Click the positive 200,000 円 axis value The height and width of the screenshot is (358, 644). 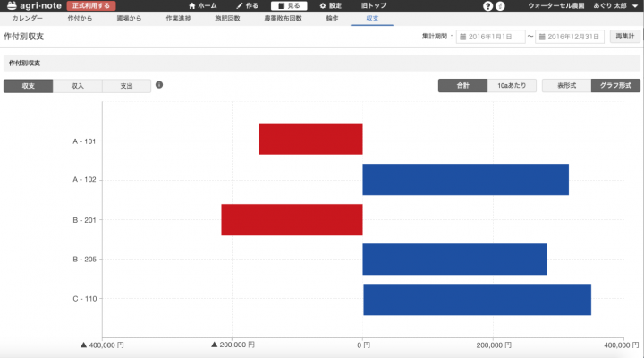point(494,345)
